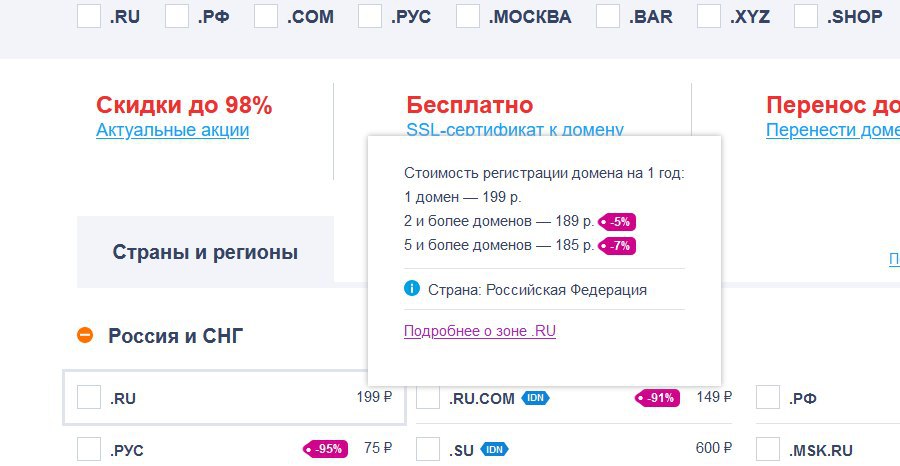This screenshot has height=466, width=900.
Task: Click the IDN badge next to .RU.COM
Action: click(x=536, y=398)
